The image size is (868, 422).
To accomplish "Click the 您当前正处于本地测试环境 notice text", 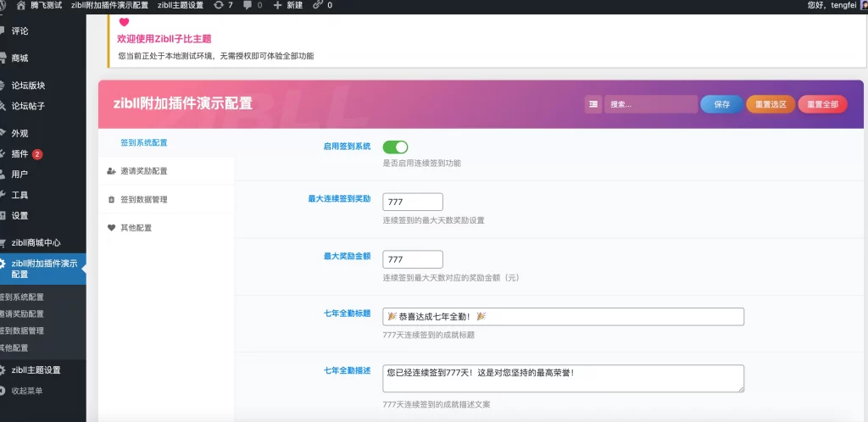I will (216, 56).
